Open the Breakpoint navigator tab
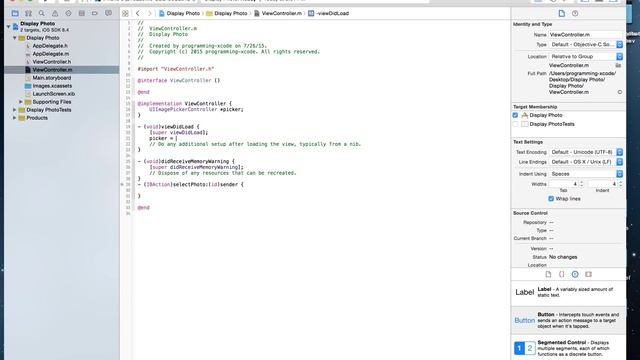 [95, 13]
